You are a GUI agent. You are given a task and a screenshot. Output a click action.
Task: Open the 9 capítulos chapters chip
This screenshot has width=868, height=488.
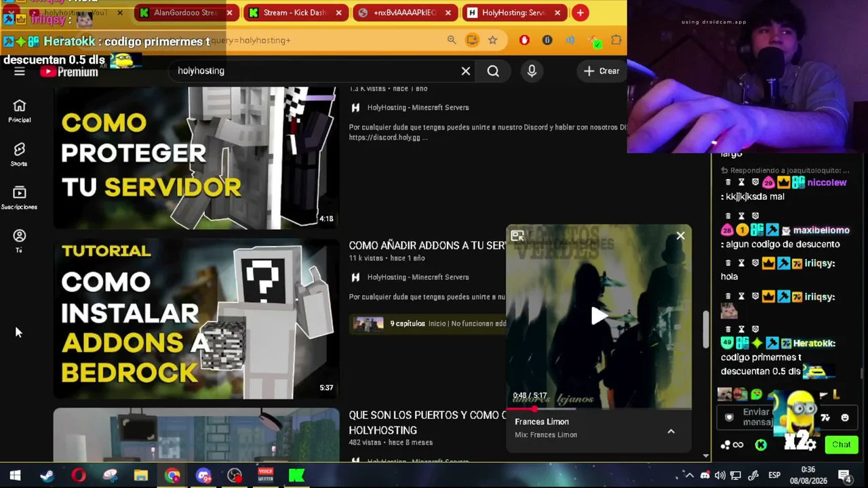[427, 324]
